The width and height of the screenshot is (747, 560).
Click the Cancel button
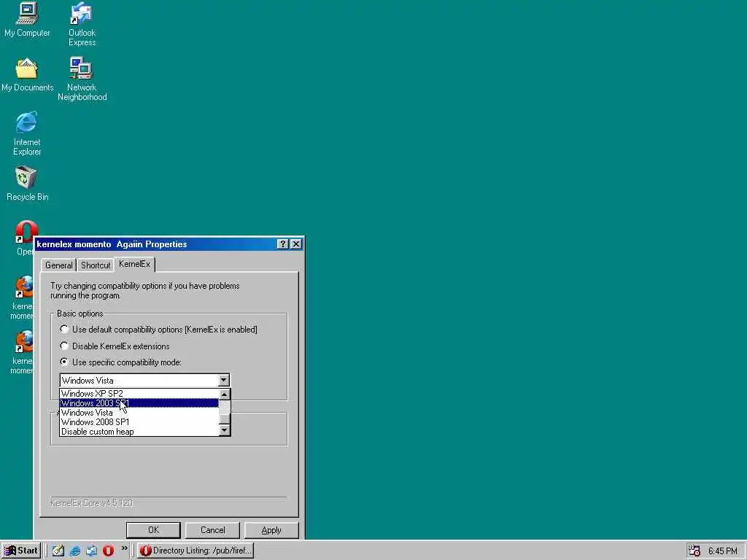(x=212, y=530)
